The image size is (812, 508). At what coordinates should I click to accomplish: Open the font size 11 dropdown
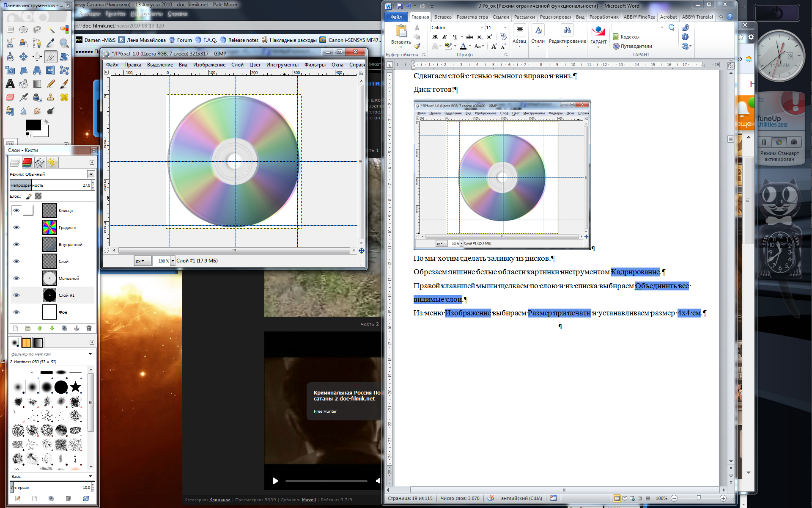pos(505,28)
